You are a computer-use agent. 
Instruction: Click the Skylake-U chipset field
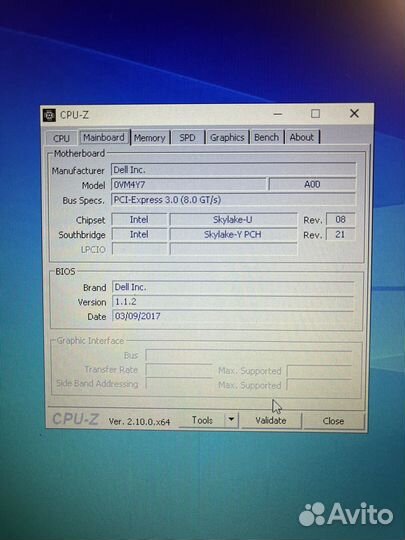[x=233, y=220]
